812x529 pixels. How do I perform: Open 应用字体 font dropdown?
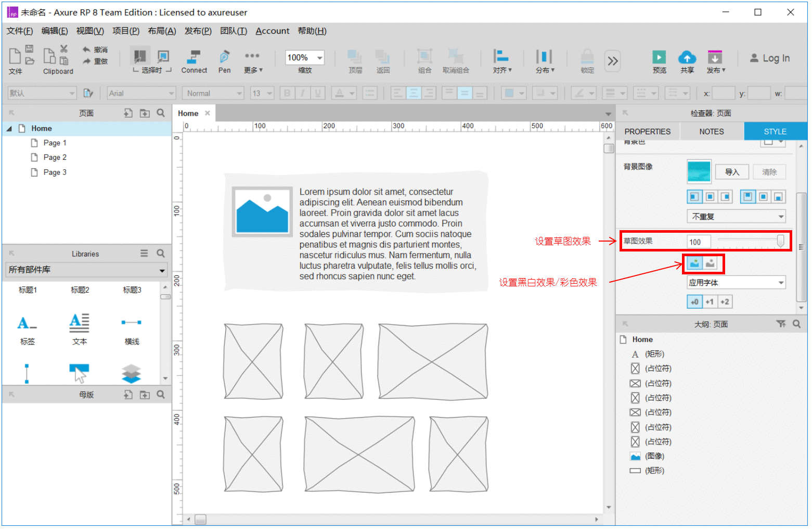pyautogui.click(x=736, y=283)
